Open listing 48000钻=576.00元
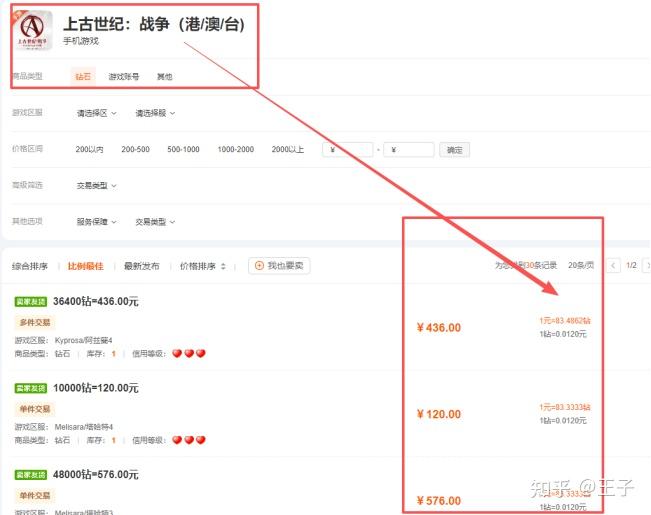This screenshot has width=651, height=515. point(95,474)
